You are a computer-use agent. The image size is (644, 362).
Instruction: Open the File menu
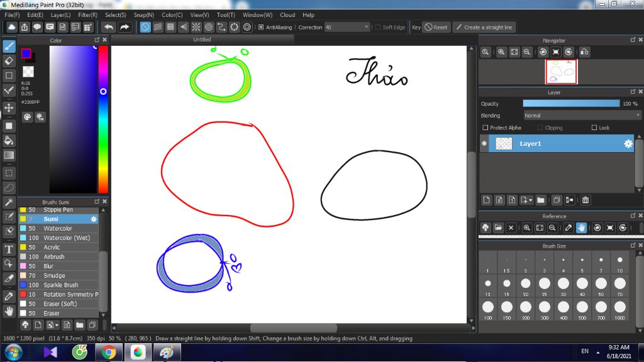pyautogui.click(x=12, y=15)
